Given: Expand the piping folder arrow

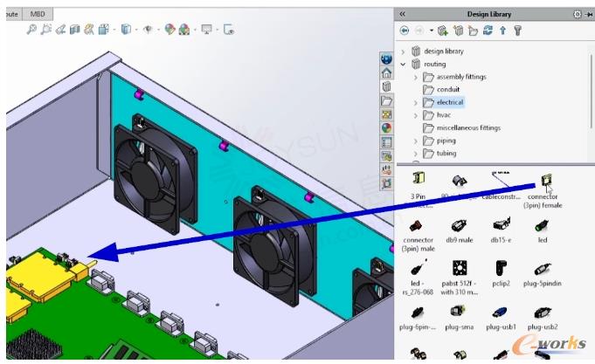Looking at the screenshot, I should click(416, 141).
